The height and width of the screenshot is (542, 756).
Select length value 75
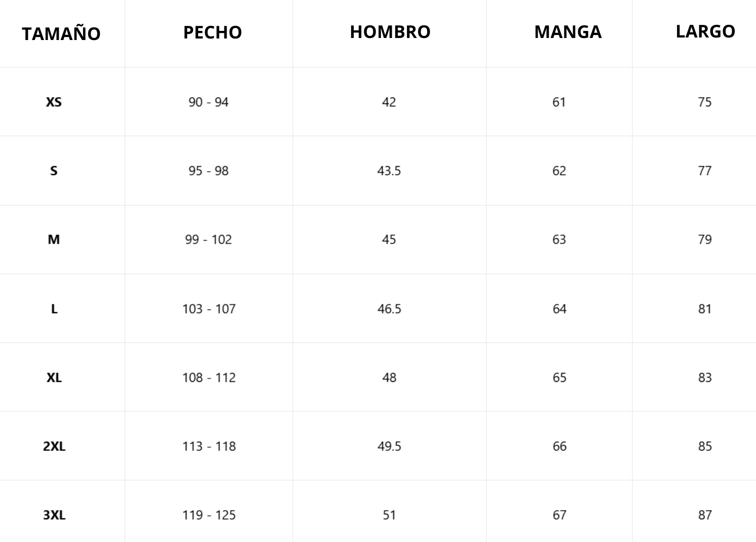tap(705, 102)
